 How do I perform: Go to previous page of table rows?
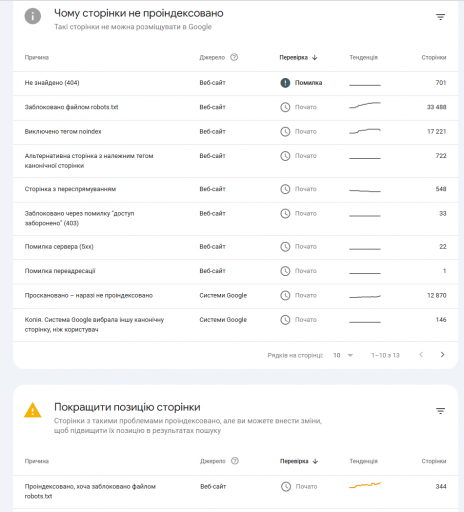[421, 355]
